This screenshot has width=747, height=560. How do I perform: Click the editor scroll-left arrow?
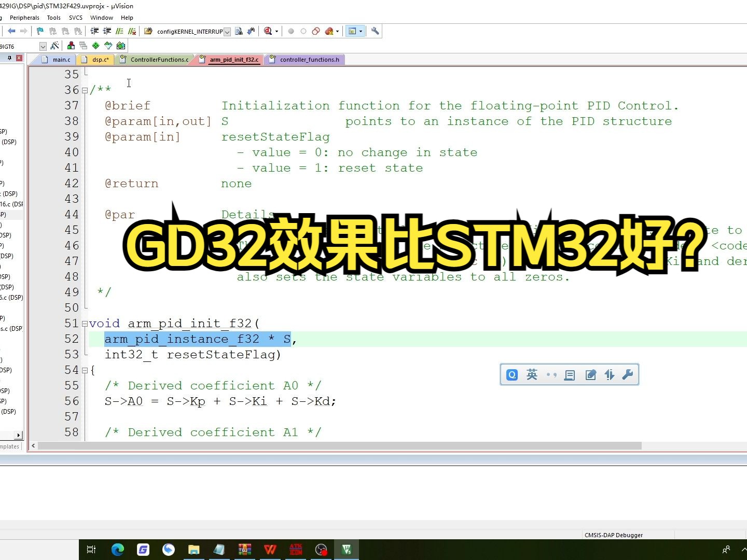point(33,446)
